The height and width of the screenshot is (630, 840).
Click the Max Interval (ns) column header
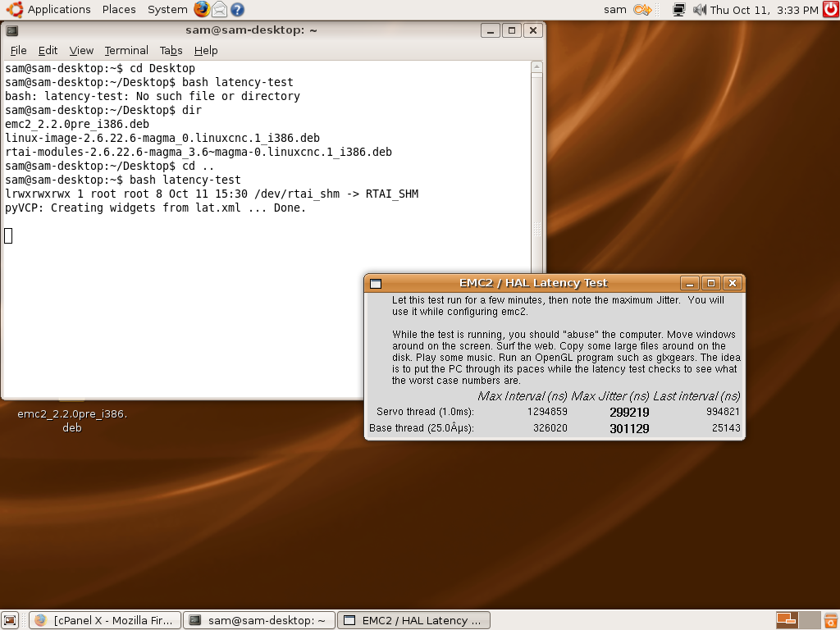(523, 396)
